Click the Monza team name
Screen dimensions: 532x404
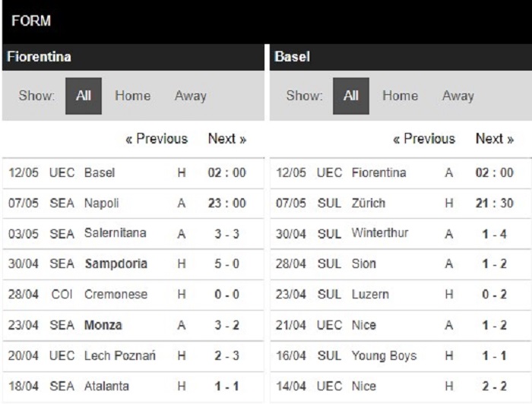103,325
